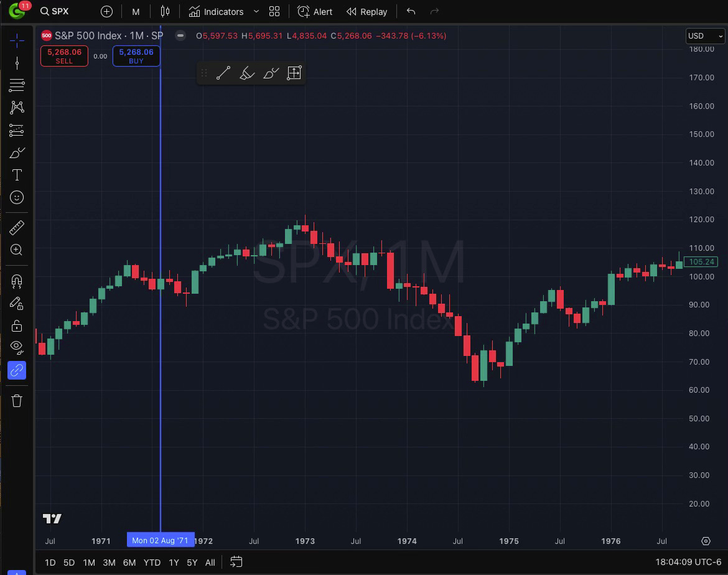Screen dimensions: 728x575
Task: Click the TradingView logo on chart
Action: pyautogui.click(x=52, y=518)
